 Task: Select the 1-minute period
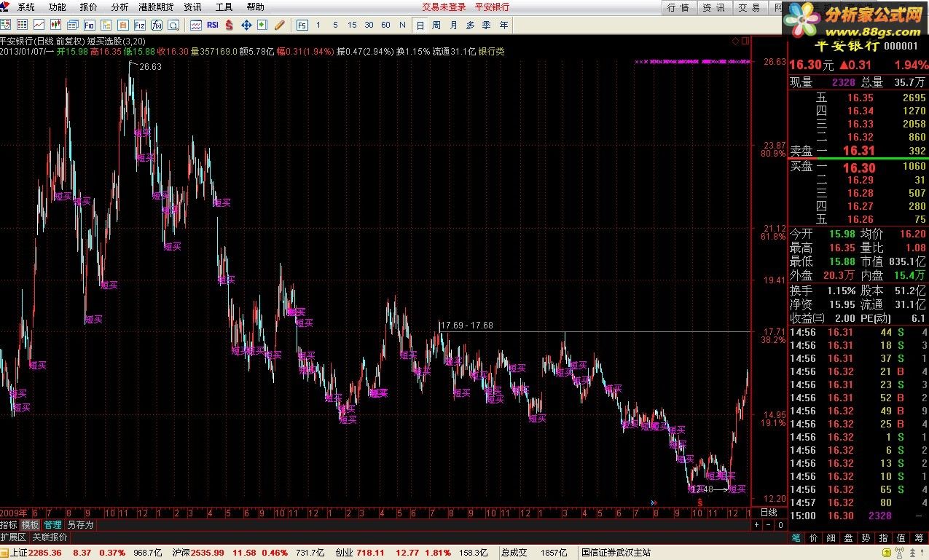click(318, 25)
